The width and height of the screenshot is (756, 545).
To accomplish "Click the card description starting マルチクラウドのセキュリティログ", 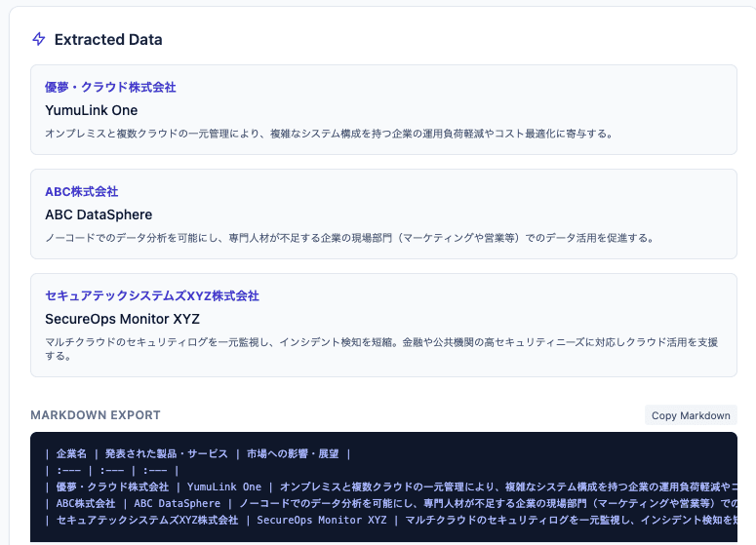I will [x=381, y=349].
